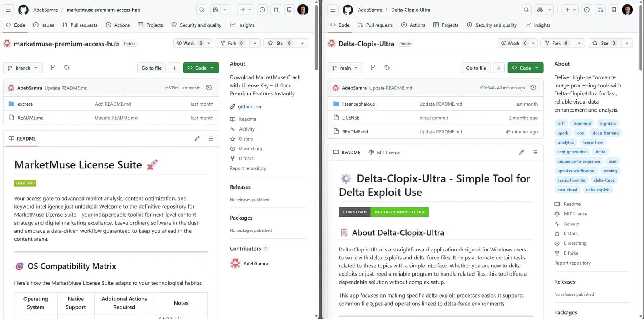View tags icon in marketmuse repo
644x319 pixels.
tap(67, 68)
